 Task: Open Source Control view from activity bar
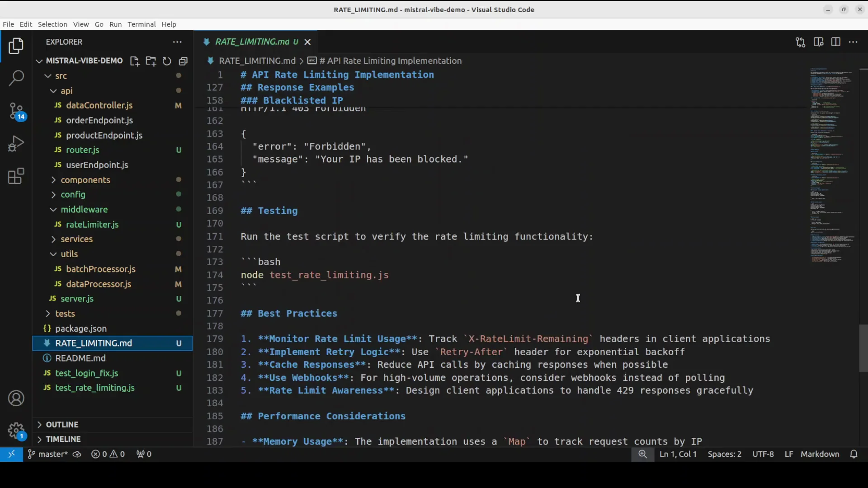pos(16,111)
